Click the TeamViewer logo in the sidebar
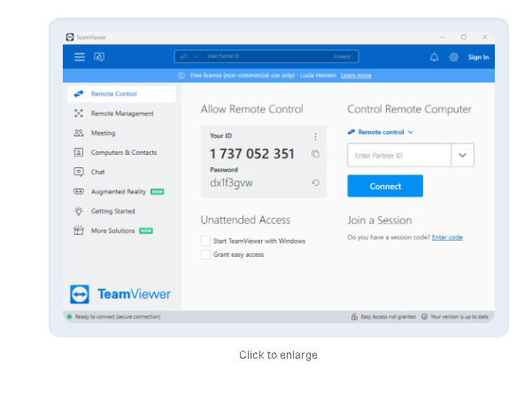Viewport: 532px width, 402px height. coord(120,294)
